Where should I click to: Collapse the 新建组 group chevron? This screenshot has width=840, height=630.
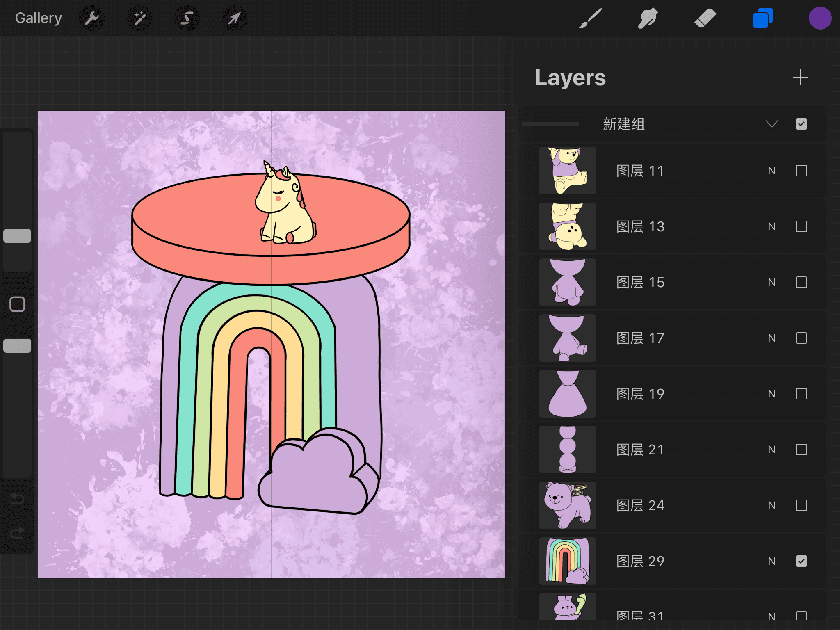point(772,124)
